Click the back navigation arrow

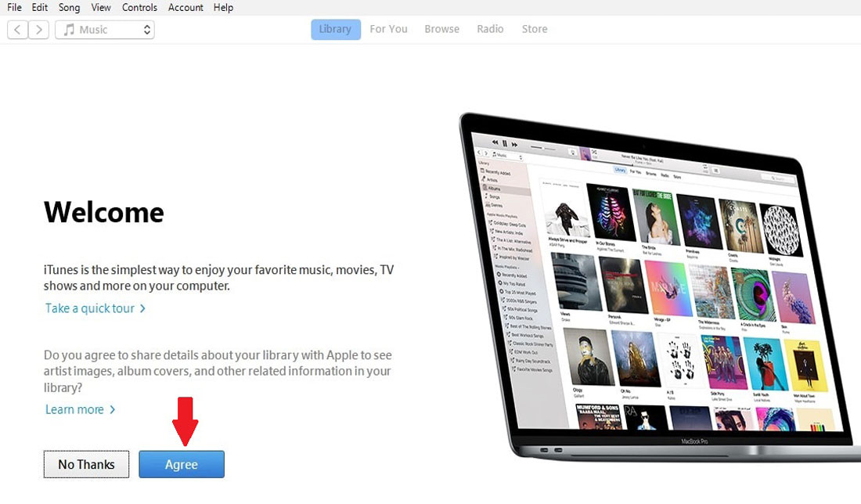[x=17, y=29]
